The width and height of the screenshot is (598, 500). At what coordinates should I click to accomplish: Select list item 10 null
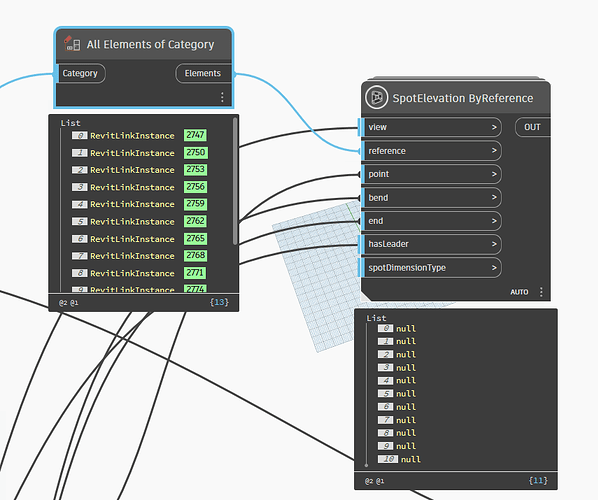(399, 459)
